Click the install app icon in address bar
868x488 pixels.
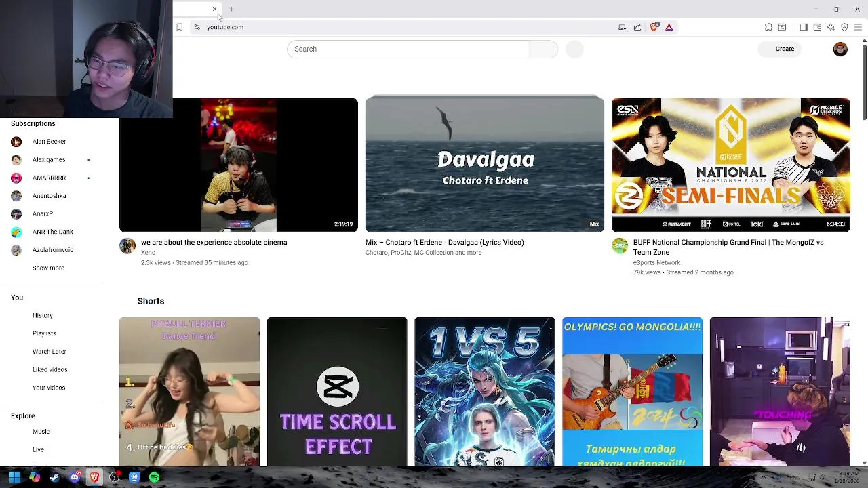coord(622,27)
